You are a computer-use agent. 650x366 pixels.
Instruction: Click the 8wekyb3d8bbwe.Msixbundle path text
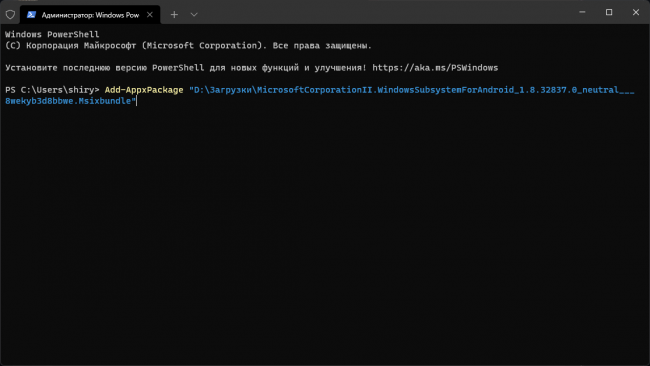coord(70,101)
